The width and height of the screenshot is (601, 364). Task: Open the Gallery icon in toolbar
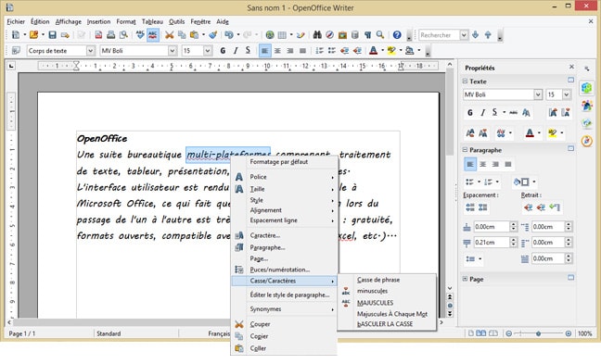click(x=342, y=35)
